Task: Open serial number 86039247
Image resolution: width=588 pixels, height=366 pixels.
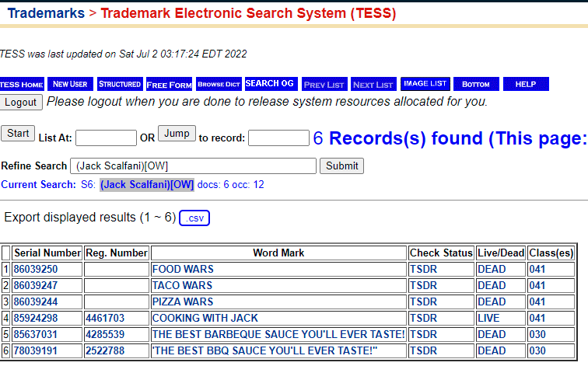Action: [x=36, y=285]
